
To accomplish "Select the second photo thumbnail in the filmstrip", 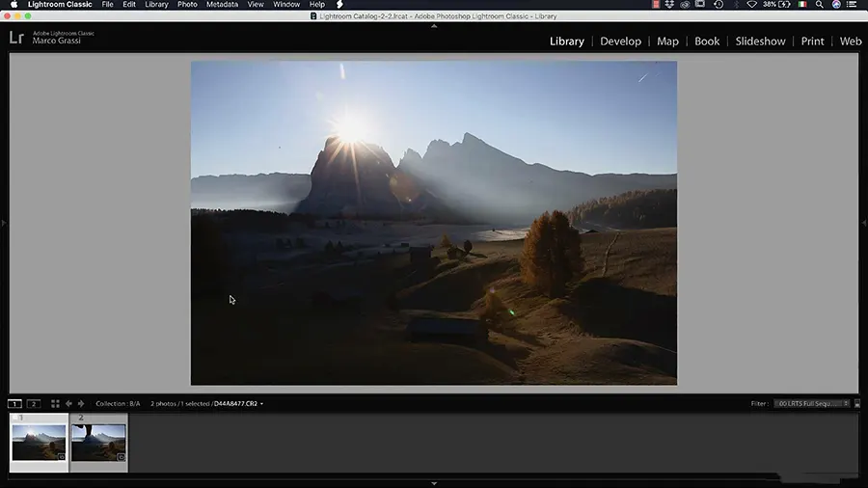I will pos(99,442).
